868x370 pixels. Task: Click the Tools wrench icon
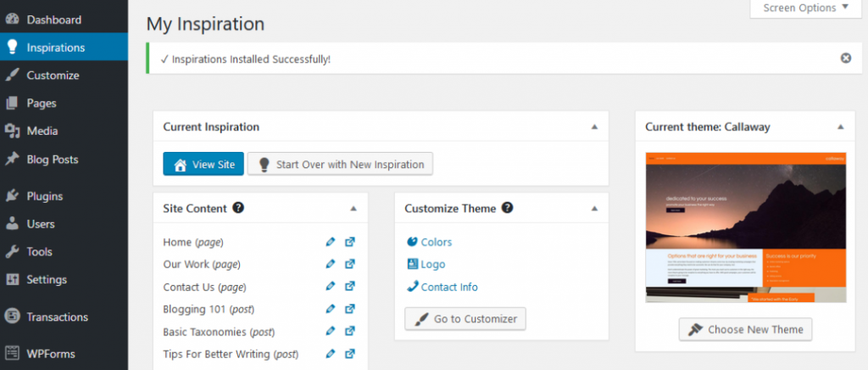[12, 251]
